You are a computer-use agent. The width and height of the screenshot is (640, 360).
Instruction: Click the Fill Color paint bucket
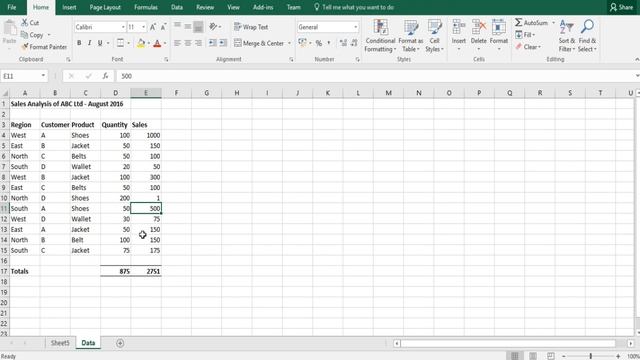(x=141, y=43)
